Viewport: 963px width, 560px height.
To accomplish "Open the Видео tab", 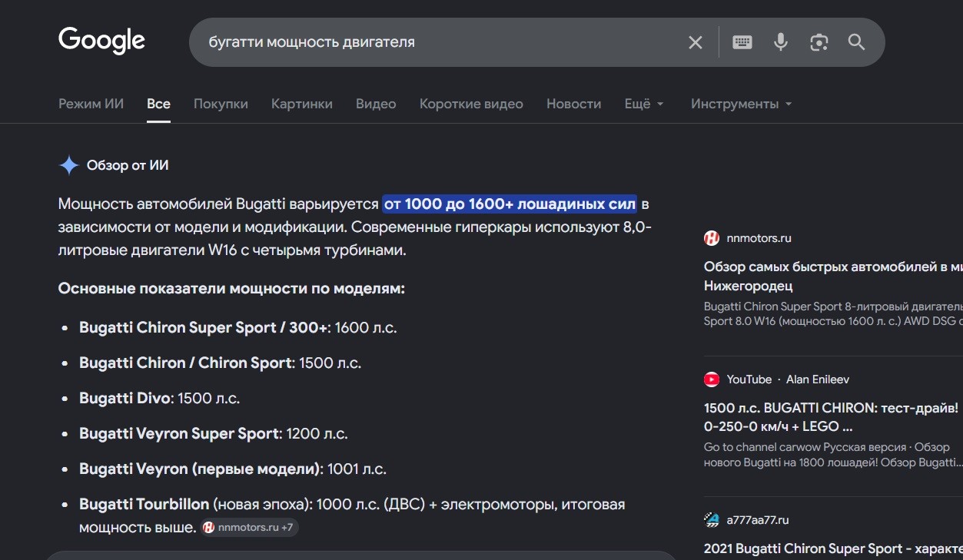I will pos(376,104).
